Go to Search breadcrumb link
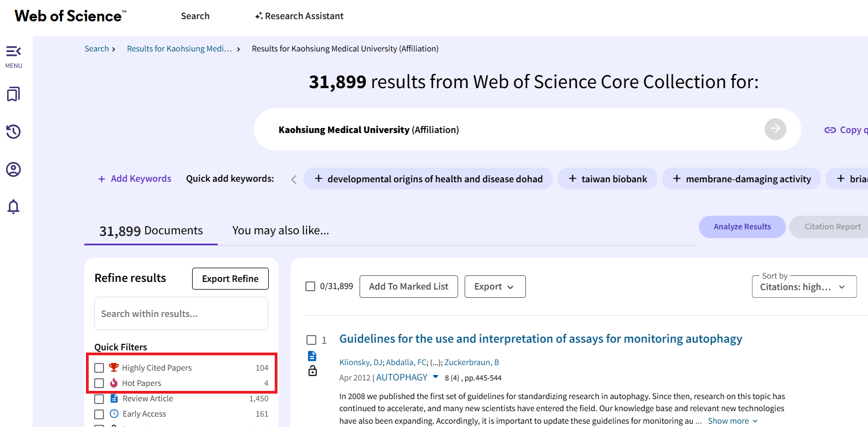This screenshot has height=427, width=868. (97, 49)
